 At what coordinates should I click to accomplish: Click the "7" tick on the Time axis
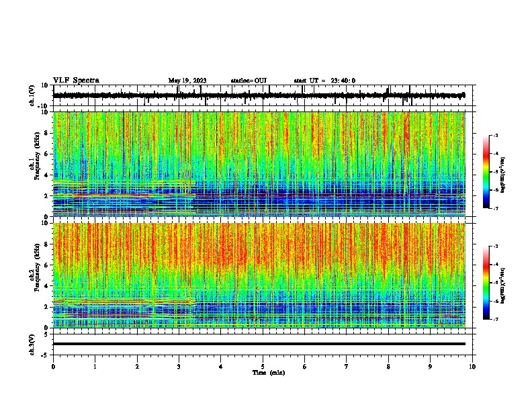(347, 367)
